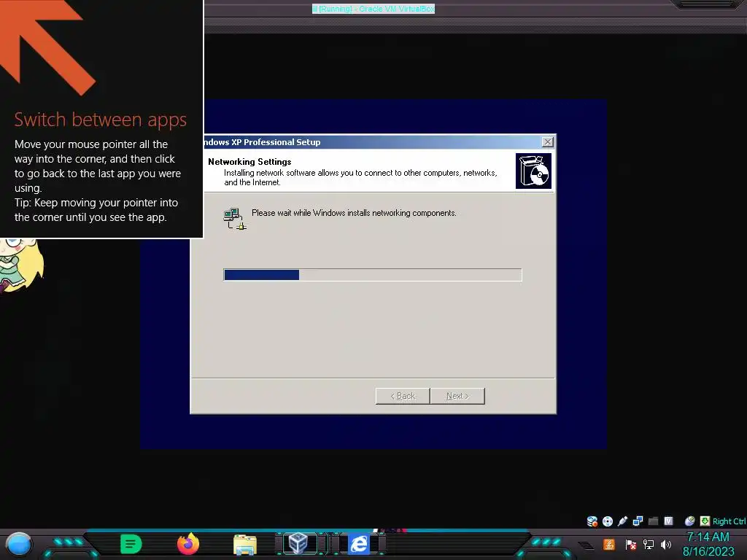Screen dimensions: 747x560
Task: Click the Oracle VM VirtualBox window title
Action: (x=373, y=9)
